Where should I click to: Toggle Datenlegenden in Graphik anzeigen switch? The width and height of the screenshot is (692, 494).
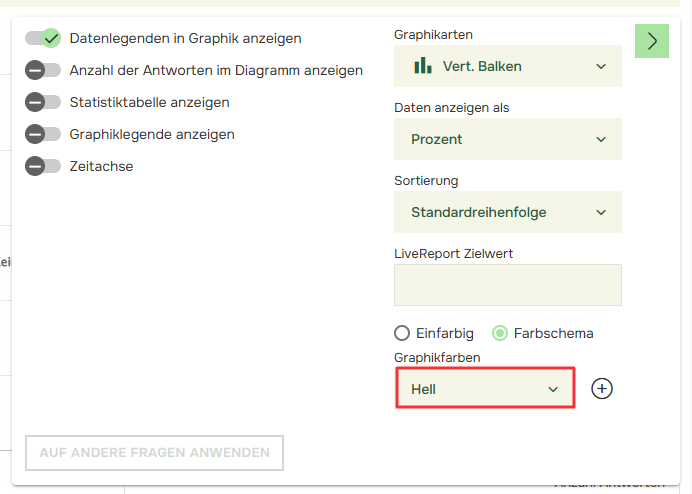(x=43, y=38)
